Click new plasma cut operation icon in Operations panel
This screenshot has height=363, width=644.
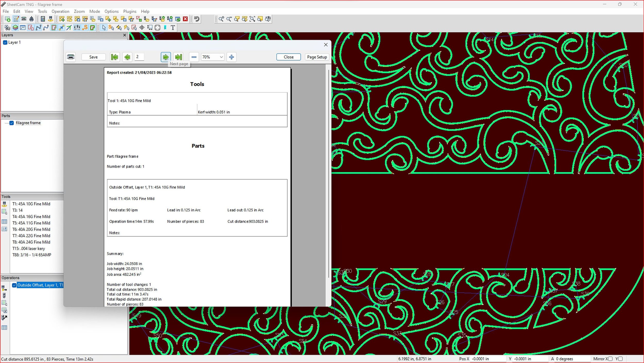[x=4, y=288]
